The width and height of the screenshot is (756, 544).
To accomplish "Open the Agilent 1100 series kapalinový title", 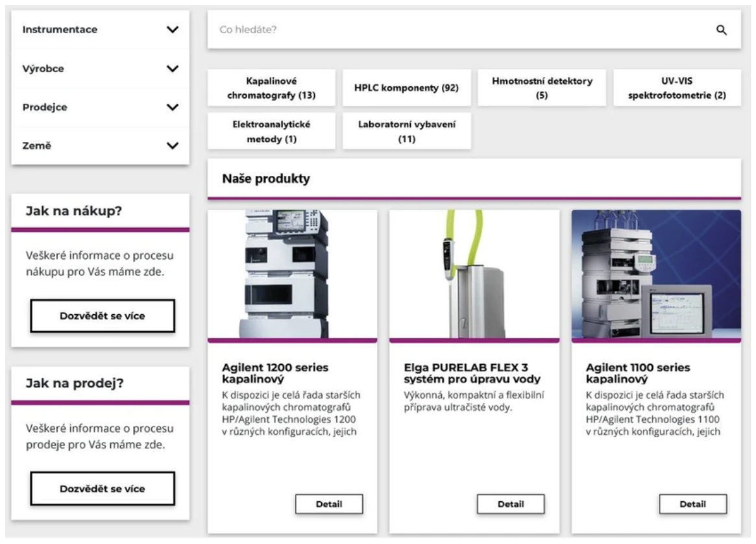I will [x=638, y=373].
